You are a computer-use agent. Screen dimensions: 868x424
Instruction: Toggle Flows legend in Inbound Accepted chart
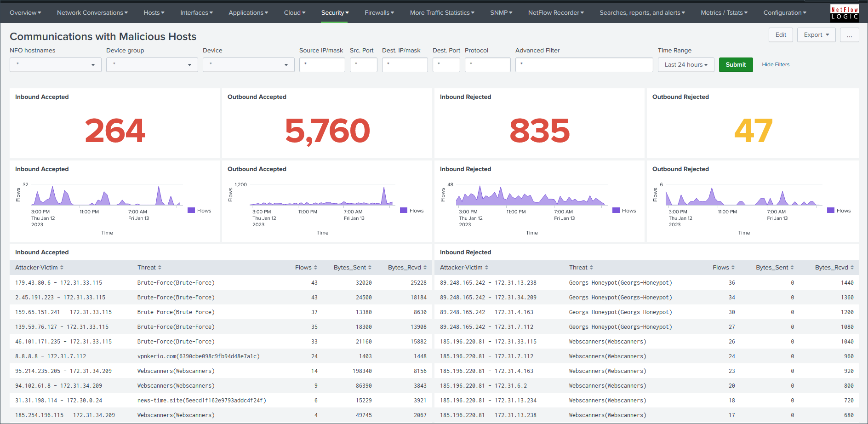(200, 211)
